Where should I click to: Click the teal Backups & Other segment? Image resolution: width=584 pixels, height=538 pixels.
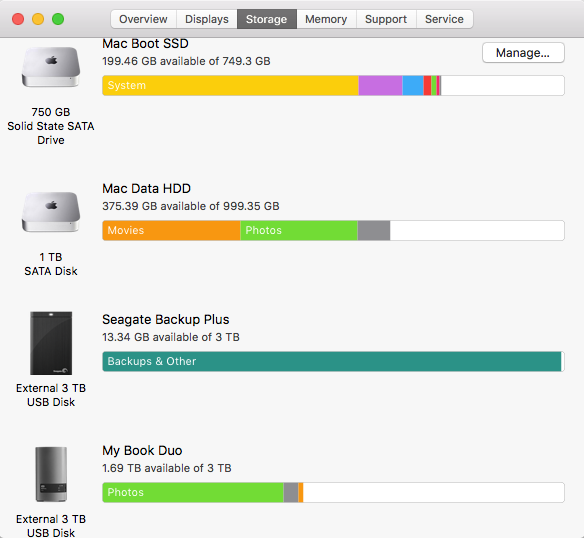point(332,361)
